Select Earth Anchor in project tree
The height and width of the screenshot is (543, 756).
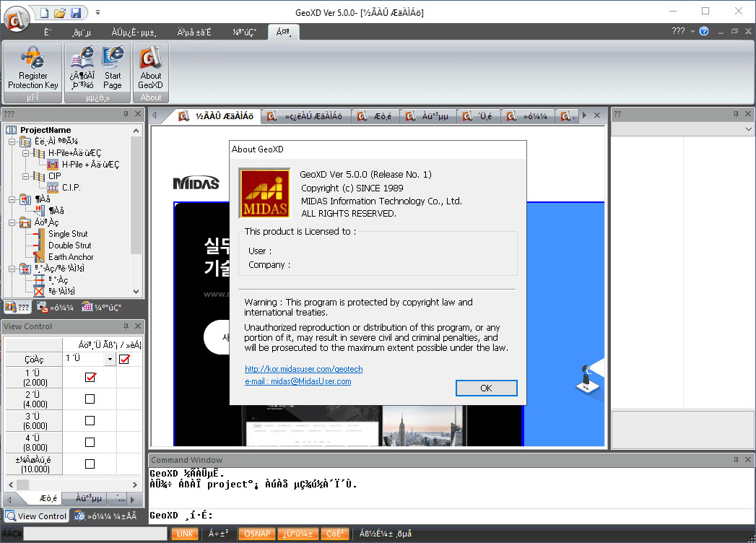click(71, 257)
